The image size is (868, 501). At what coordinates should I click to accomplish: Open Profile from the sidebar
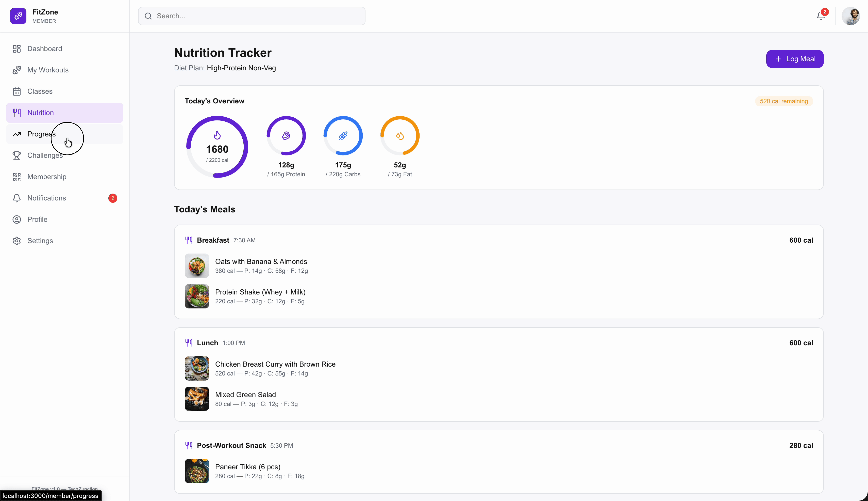(x=37, y=219)
